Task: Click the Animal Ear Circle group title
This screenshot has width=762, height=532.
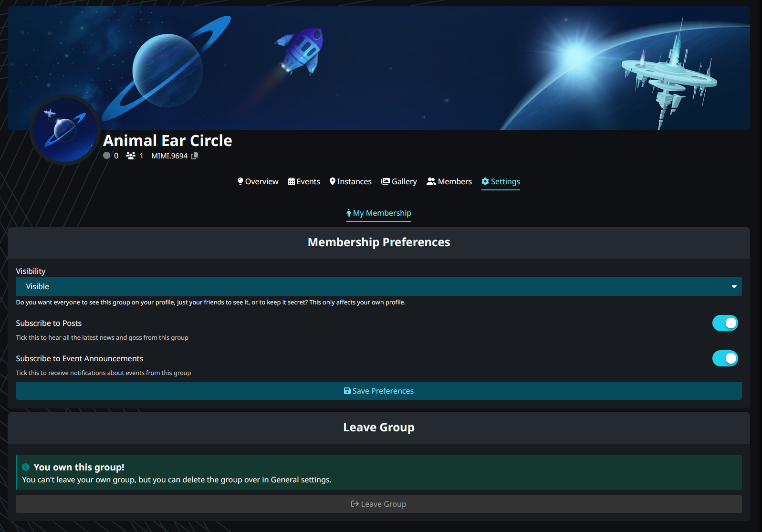Action: click(167, 141)
